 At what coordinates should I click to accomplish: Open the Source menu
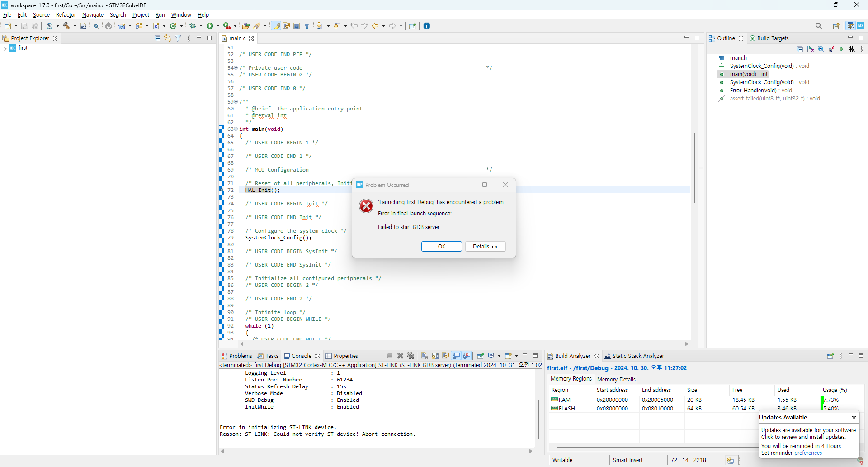41,15
